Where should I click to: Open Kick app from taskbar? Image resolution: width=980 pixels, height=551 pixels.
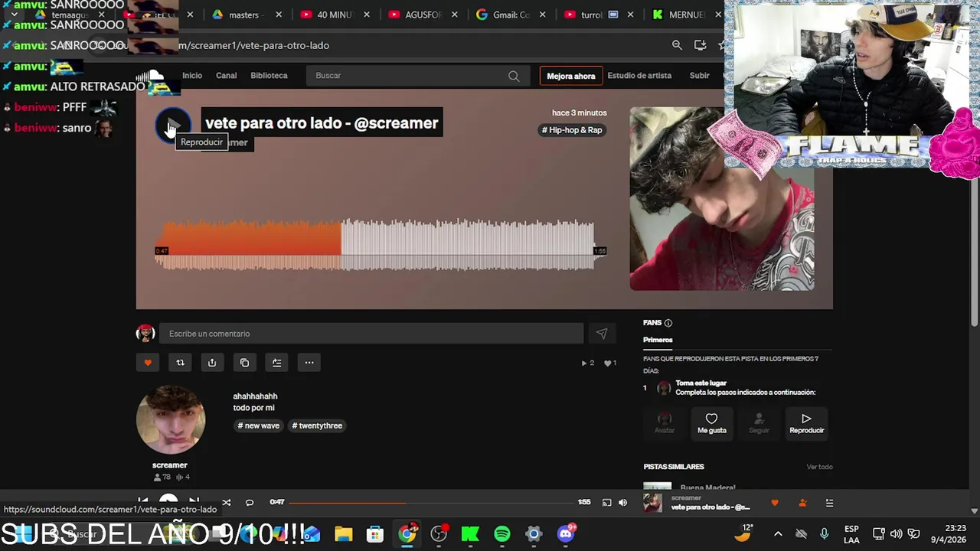click(x=470, y=534)
